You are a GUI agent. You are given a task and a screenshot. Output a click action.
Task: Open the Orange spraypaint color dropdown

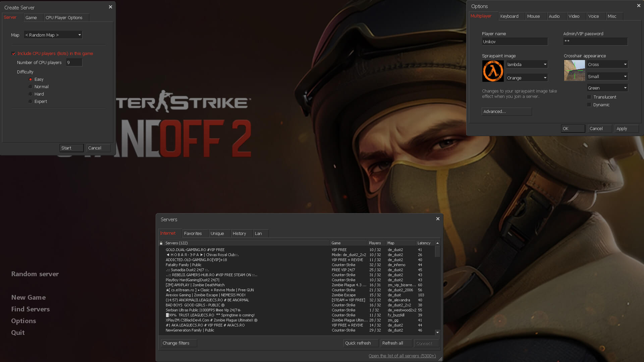[527, 78]
